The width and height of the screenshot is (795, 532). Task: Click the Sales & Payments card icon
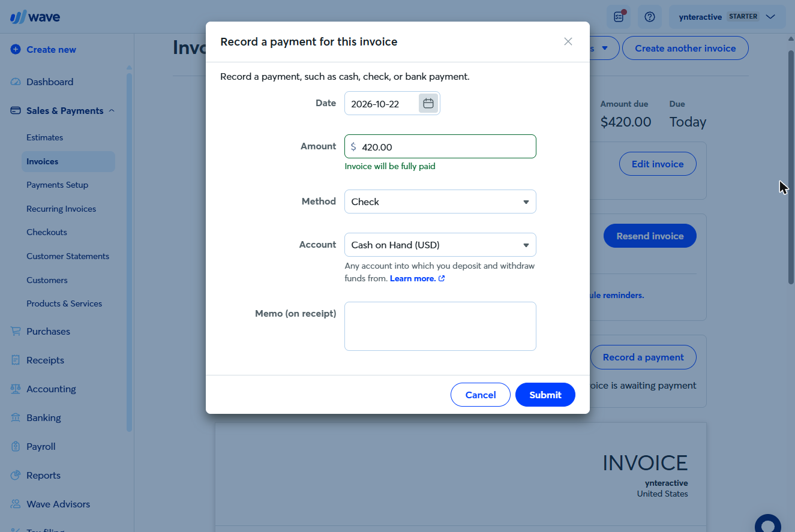point(16,111)
